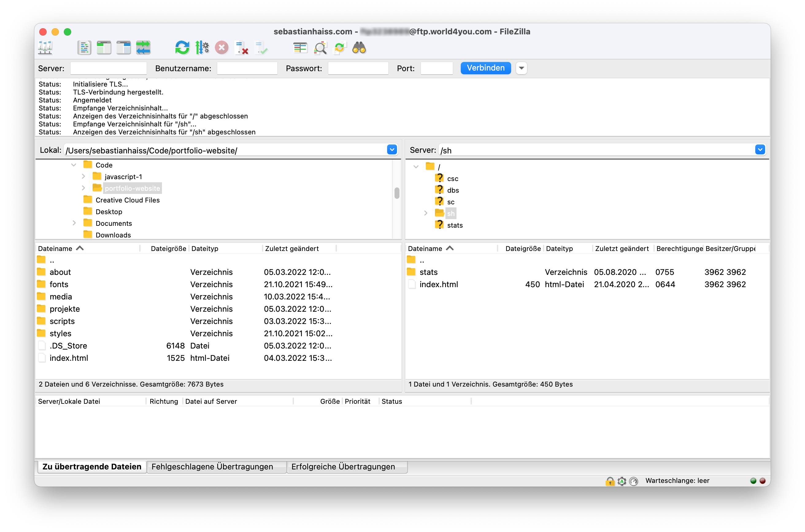Collapse the remote root / folder
The image size is (805, 532).
click(x=416, y=167)
